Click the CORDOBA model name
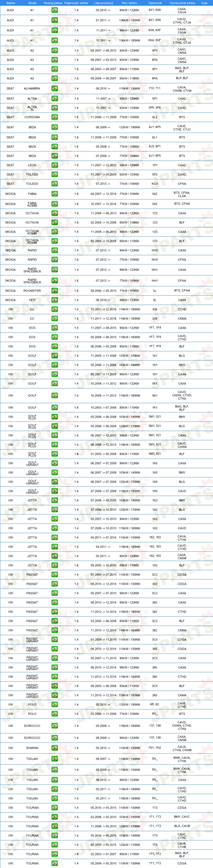 click(32, 117)
